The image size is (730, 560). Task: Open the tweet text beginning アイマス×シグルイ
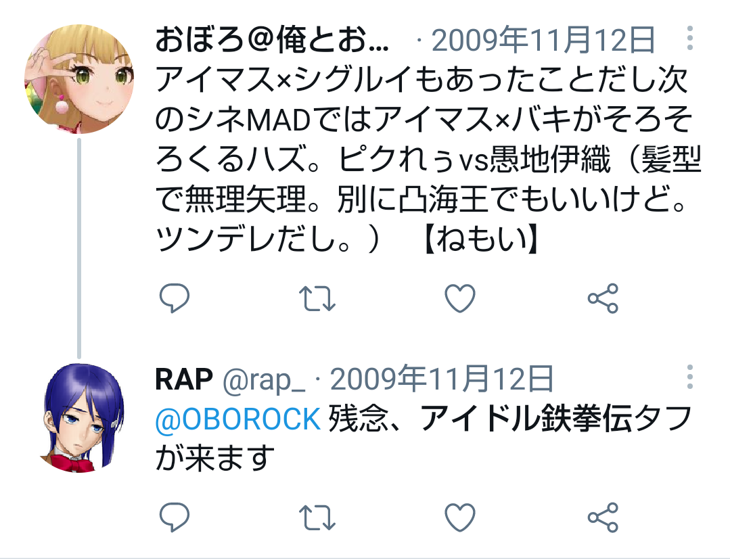click(428, 159)
